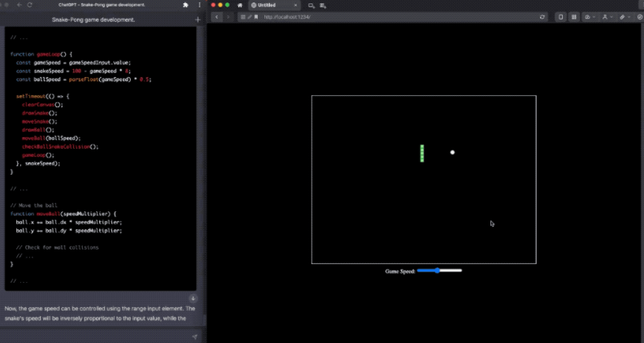The height and width of the screenshot is (343, 644).
Task: Click the bookmark icon beside the address
Action: tap(256, 16)
